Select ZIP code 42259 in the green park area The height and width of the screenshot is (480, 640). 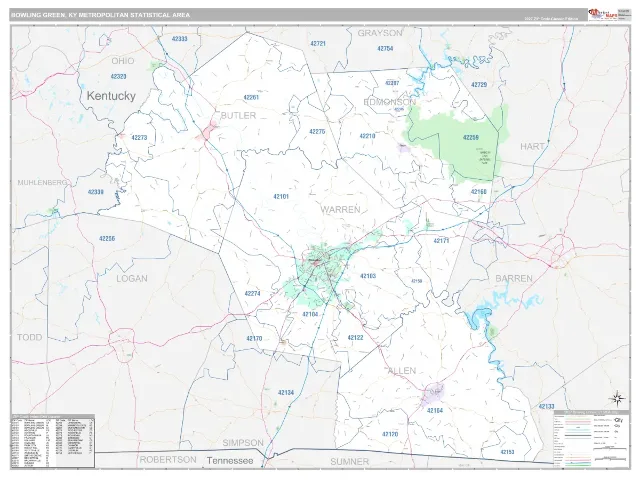tap(471, 138)
